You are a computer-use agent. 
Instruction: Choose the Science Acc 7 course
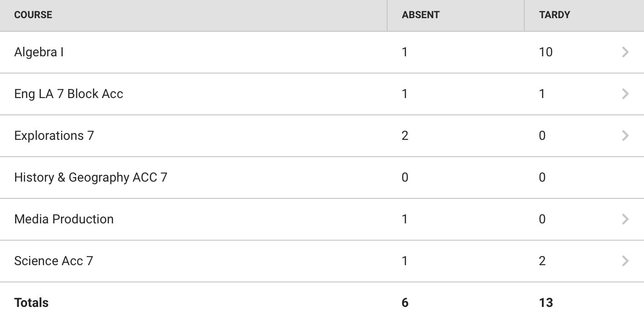54,261
